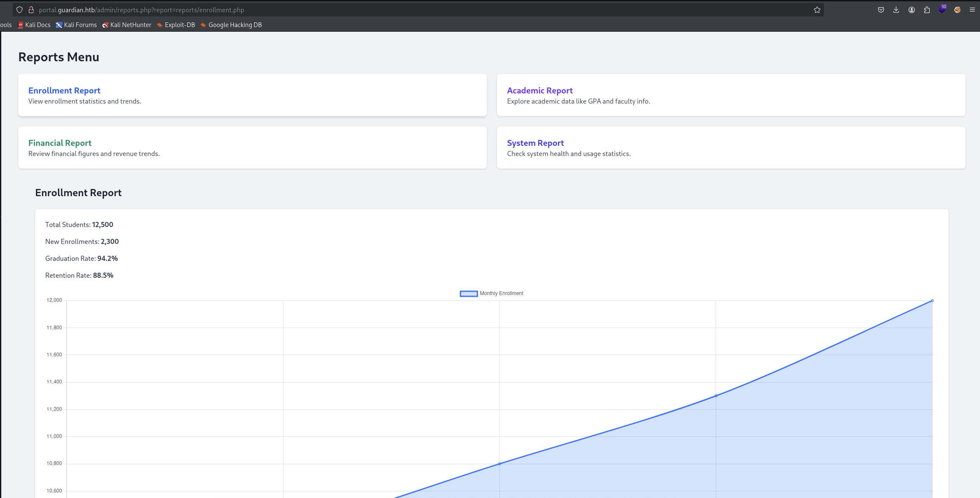Show the downloads panel
980x498 pixels.
click(896, 10)
